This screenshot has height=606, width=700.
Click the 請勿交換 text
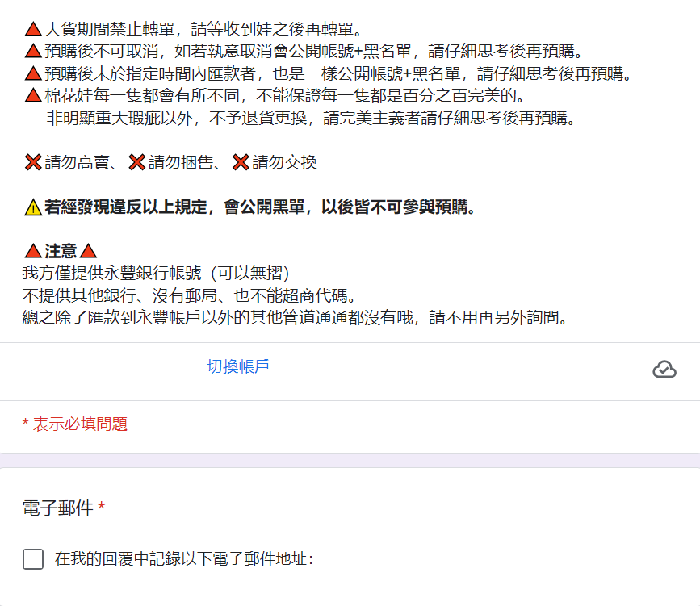(284, 162)
